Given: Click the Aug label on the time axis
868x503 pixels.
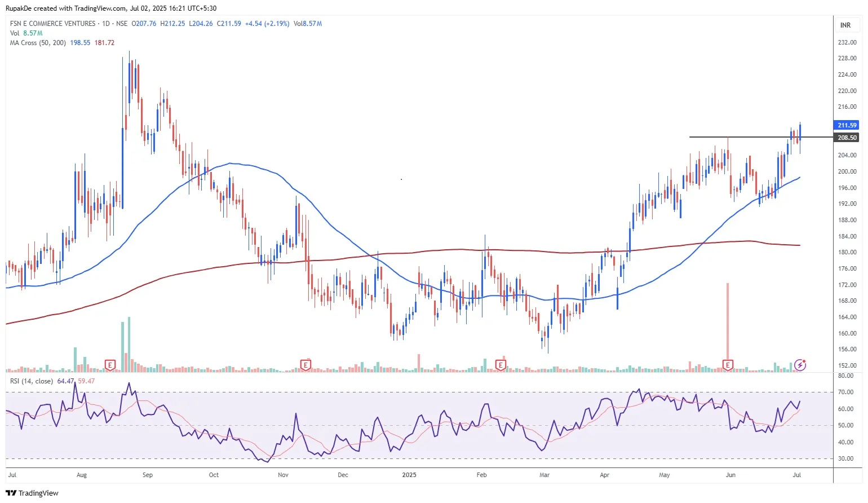Looking at the screenshot, I should coord(82,475).
